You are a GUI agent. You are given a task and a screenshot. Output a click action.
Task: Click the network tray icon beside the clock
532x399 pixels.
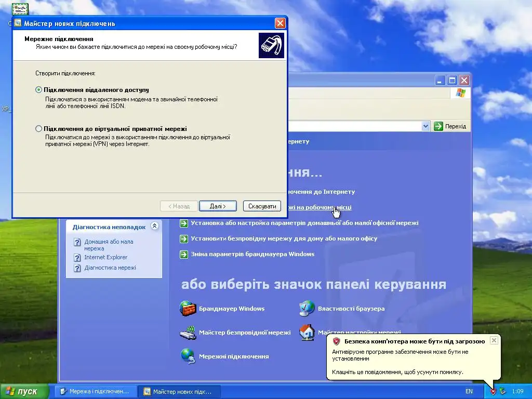point(502,391)
